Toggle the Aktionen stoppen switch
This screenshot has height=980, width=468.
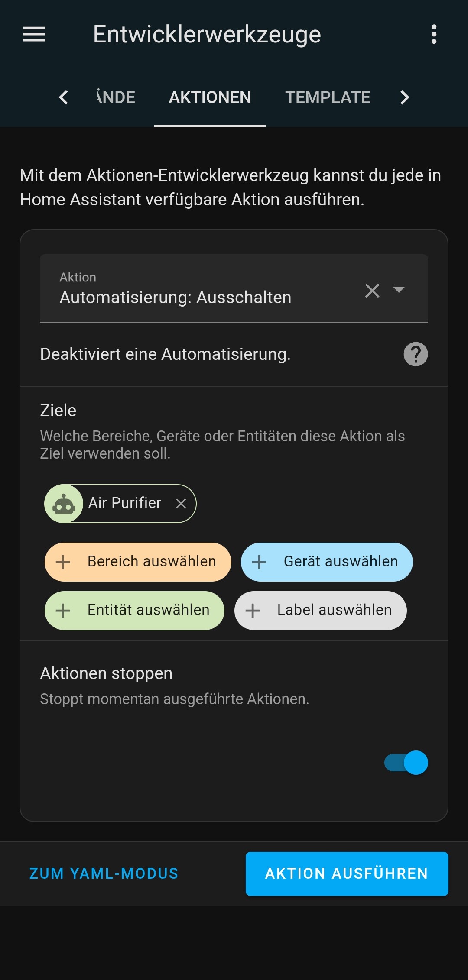click(406, 763)
